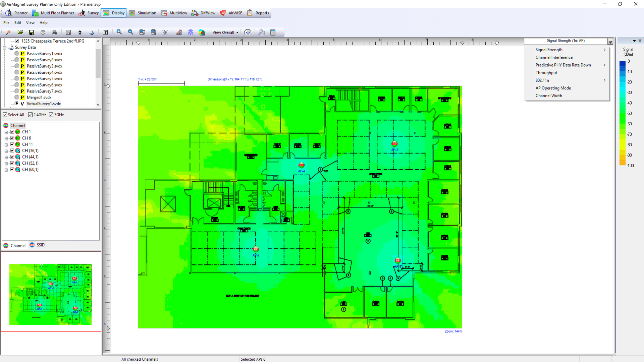Toggle the Select All channels checkbox

pos(5,115)
